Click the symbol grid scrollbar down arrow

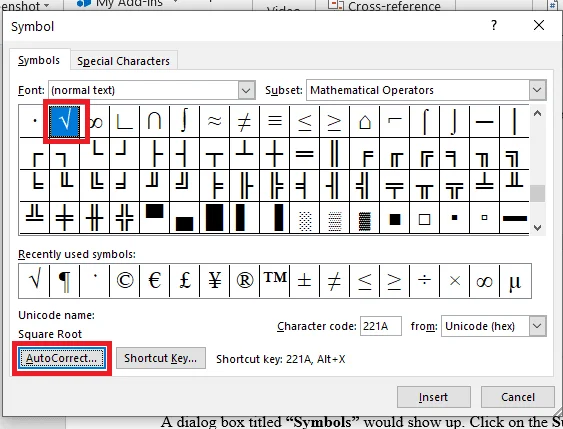click(x=538, y=228)
